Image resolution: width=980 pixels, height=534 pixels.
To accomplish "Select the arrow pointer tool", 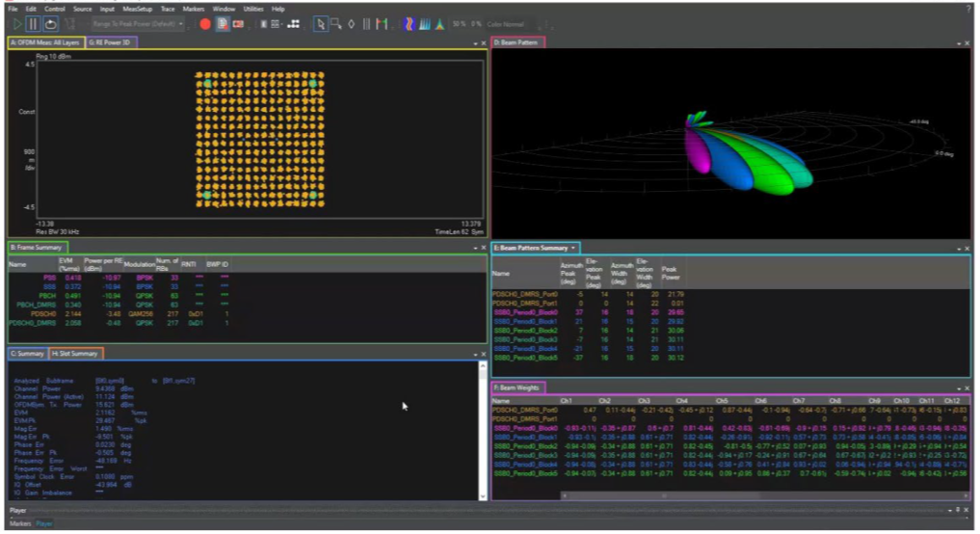I will (321, 24).
